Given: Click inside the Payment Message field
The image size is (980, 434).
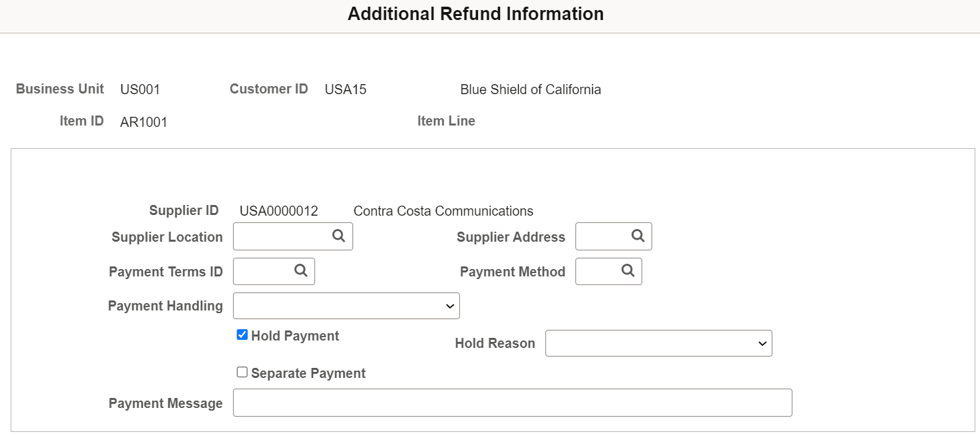Looking at the screenshot, I should (x=512, y=402).
